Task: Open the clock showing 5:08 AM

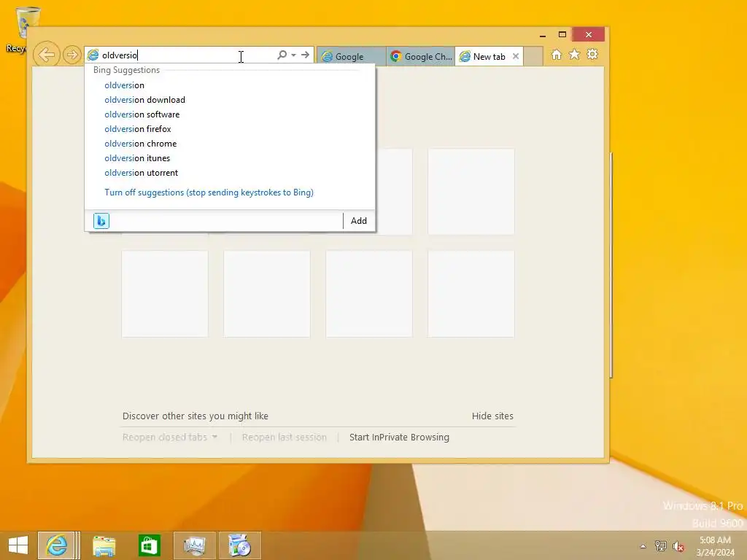Action: [x=715, y=546]
